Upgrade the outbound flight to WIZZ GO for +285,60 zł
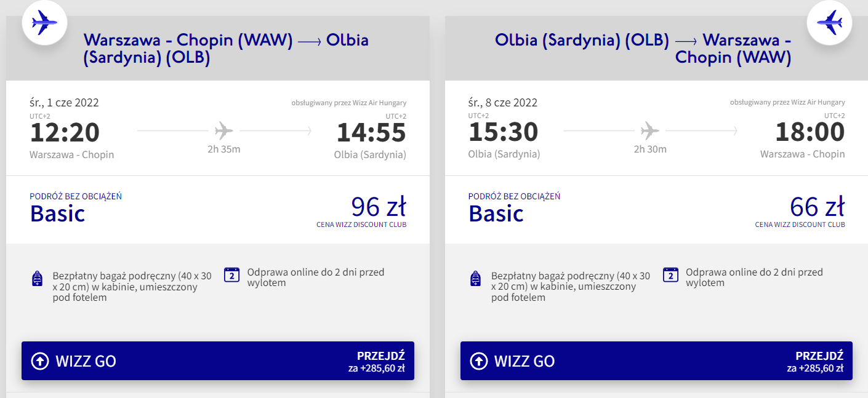The width and height of the screenshot is (868, 398). pos(218,360)
